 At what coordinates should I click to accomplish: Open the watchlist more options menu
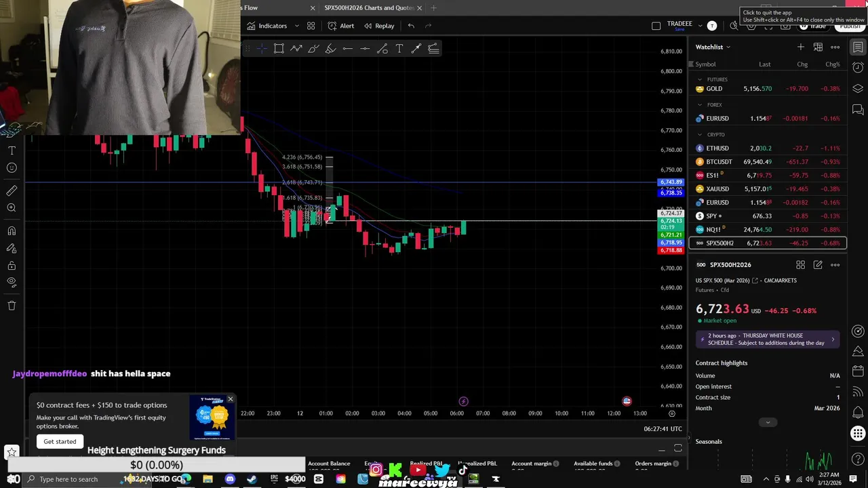835,47
